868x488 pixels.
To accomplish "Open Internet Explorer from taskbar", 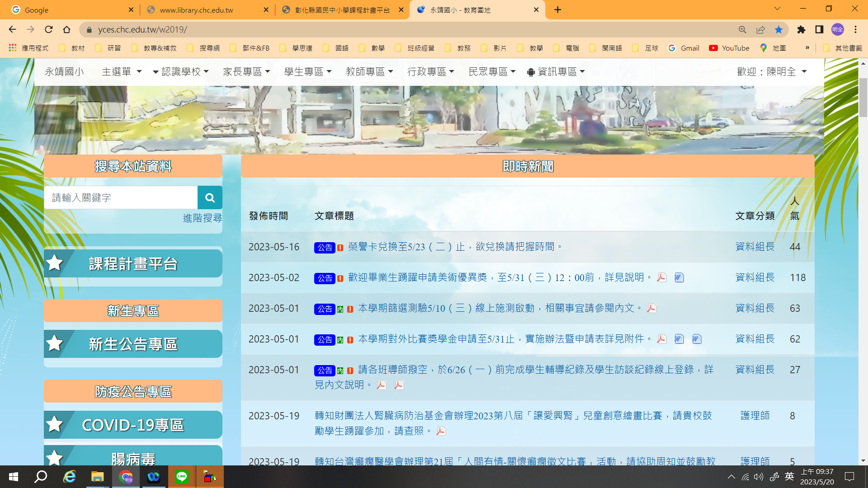I will (69, 477).
